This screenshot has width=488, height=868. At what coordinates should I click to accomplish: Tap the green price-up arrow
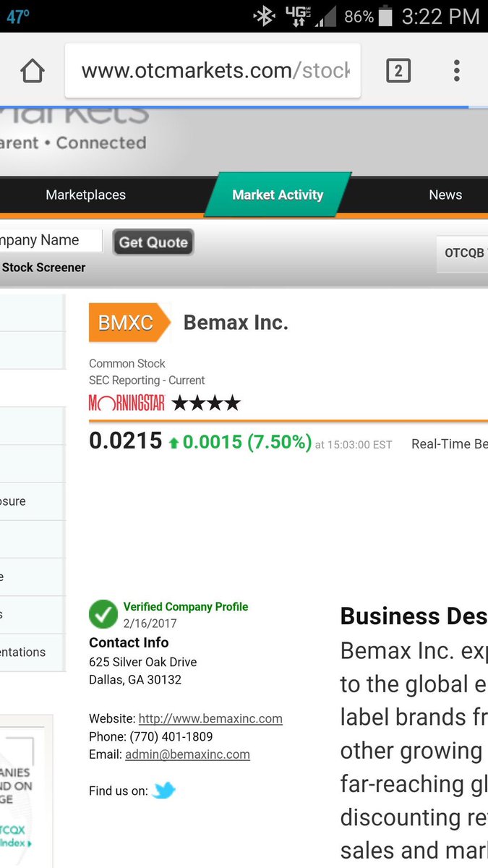174,443
